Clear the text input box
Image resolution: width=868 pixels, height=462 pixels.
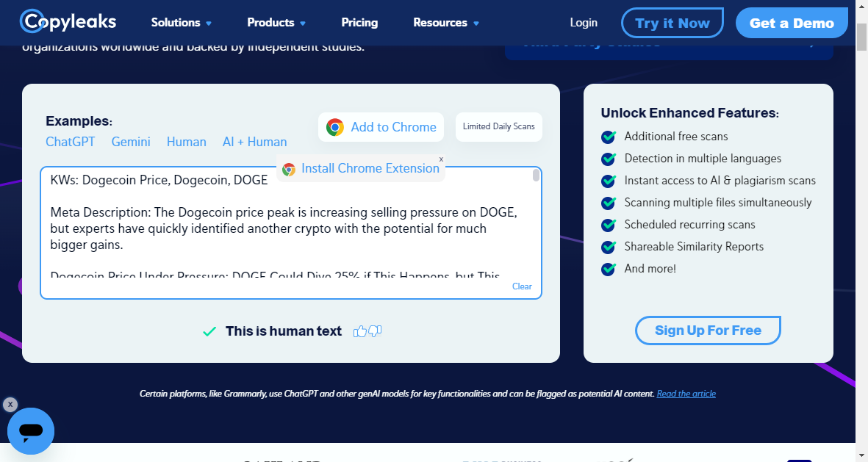[x=522, y=286]
